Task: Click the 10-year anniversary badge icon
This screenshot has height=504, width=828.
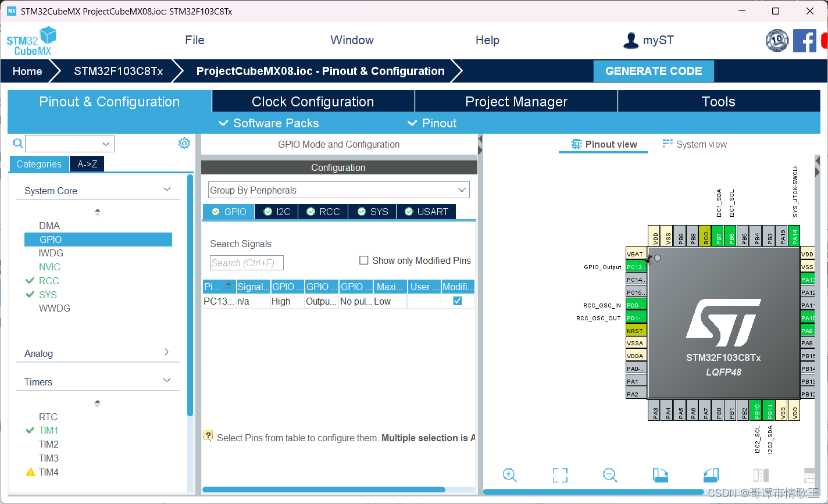Action: click(x=777, y=40)
